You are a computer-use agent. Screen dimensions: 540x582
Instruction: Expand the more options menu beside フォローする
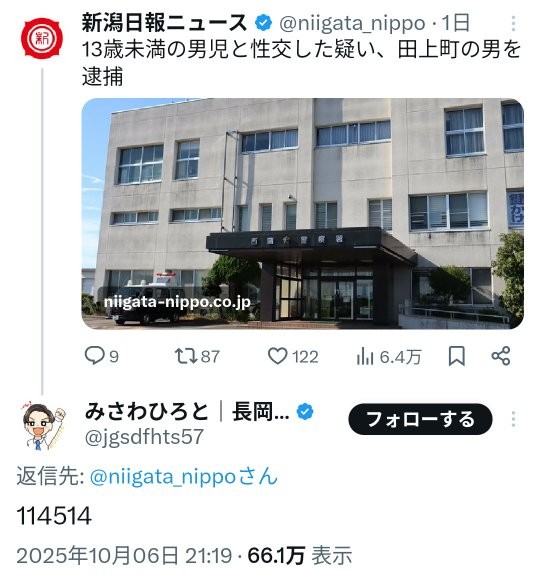(513, 419)
